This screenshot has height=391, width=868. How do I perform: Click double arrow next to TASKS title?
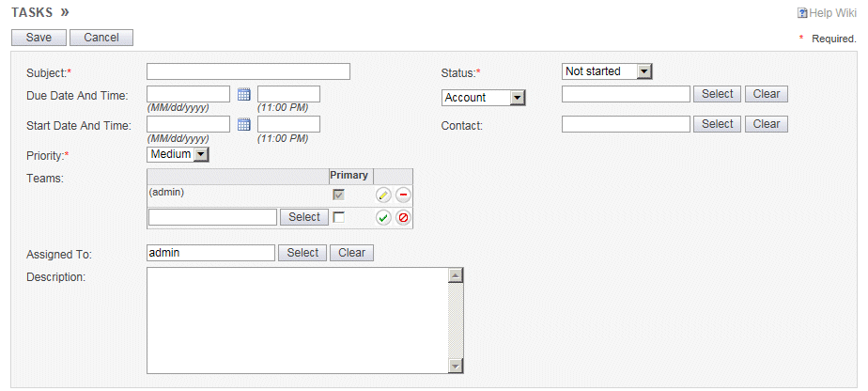[65, 12]
